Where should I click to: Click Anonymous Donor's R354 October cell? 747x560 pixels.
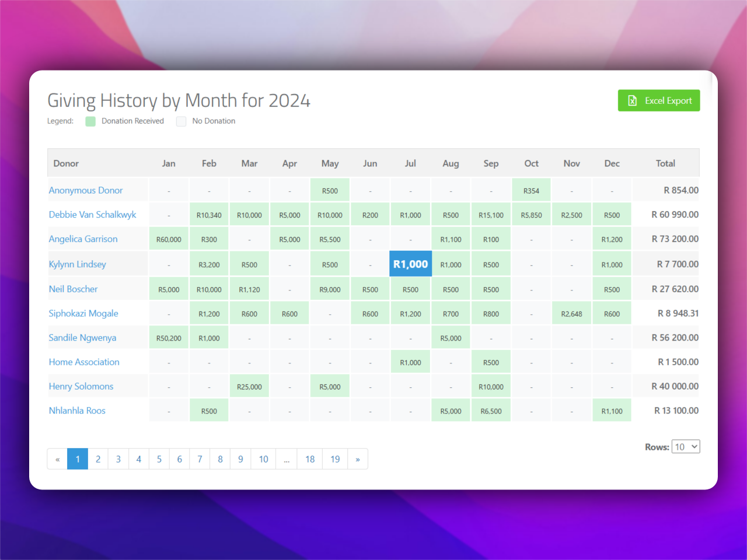pyautogui.click(x=531, y=191)
